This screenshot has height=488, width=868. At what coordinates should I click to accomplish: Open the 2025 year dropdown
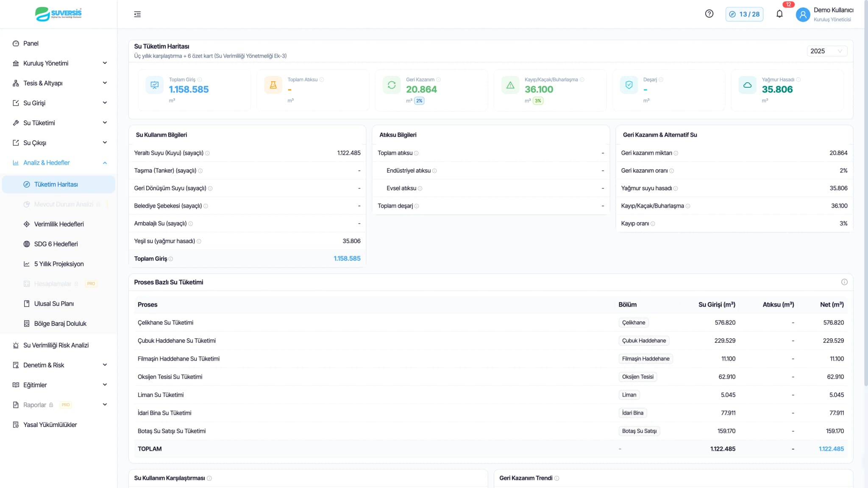click(x=826, y=51)
